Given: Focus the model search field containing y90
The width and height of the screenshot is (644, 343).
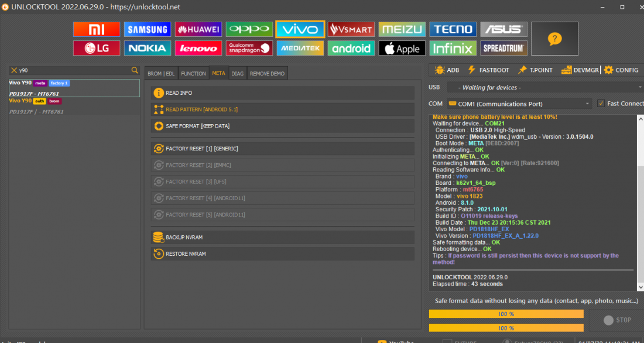Looking at the screenshot, I should point(74,70).
